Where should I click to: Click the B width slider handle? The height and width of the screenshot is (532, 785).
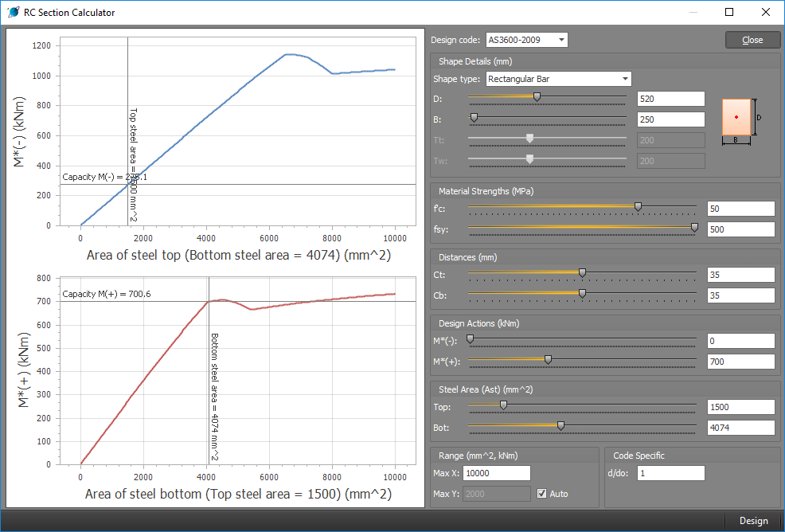point(474,117)
